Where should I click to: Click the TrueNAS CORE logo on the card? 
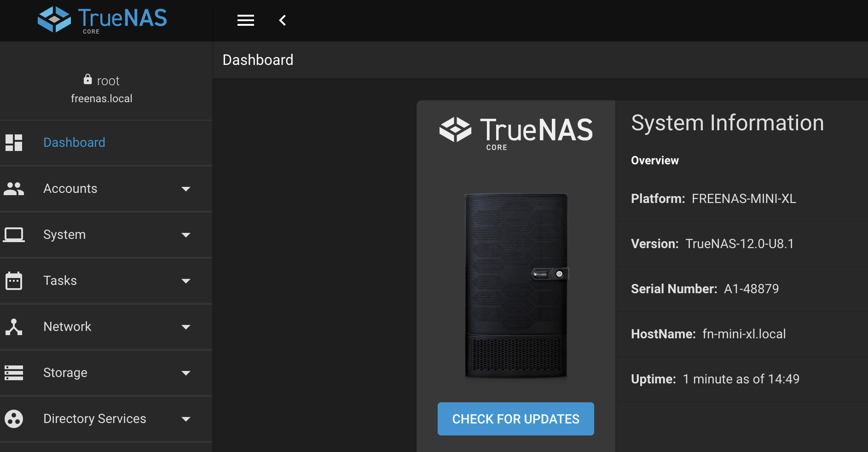(516, 133)
